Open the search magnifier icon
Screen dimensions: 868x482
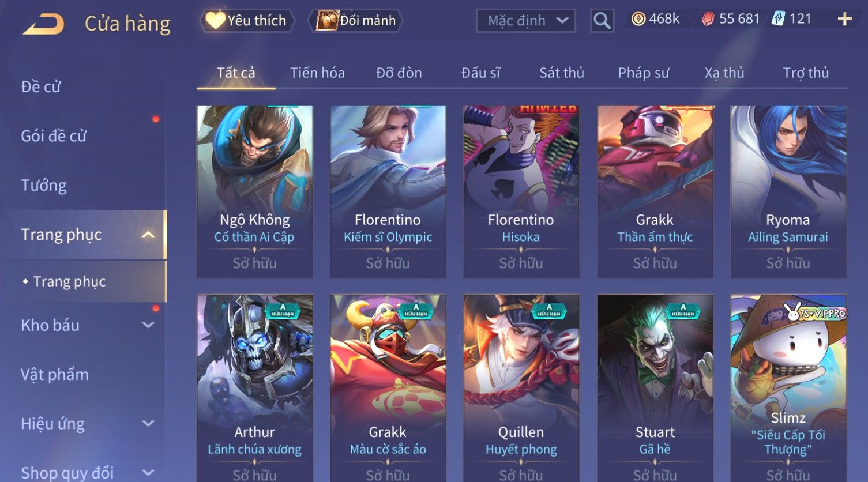[602, 21]
